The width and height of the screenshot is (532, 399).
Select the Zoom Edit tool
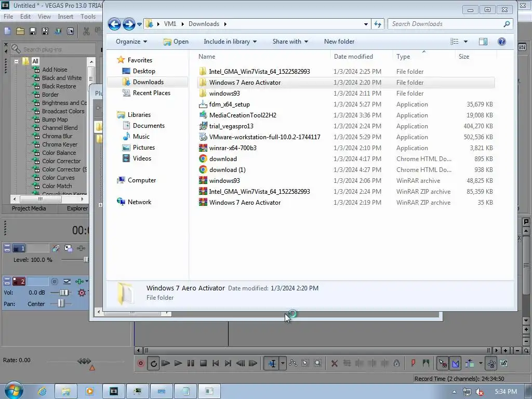[317, 363]
